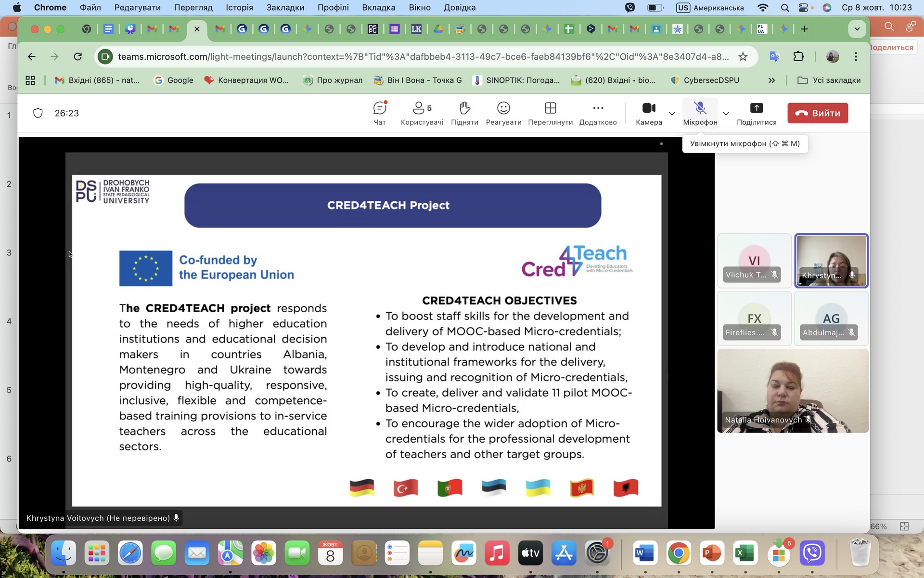Expand the microphone options dropdown arrow
The height and width of the screenshot is (578, 924).
point(726,114)
